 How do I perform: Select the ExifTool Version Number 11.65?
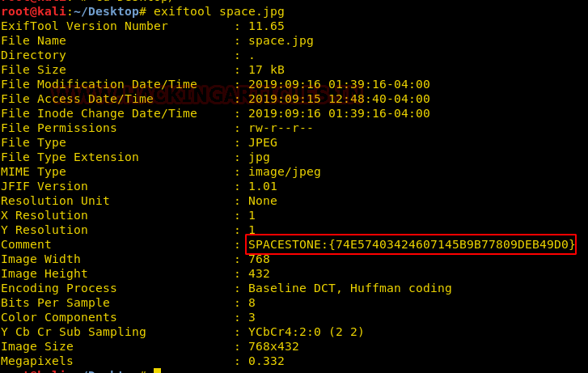[x=266, y=26]
